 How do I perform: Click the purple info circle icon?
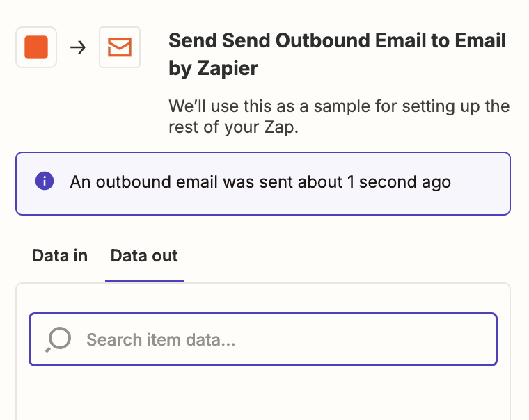click(45, 182)
